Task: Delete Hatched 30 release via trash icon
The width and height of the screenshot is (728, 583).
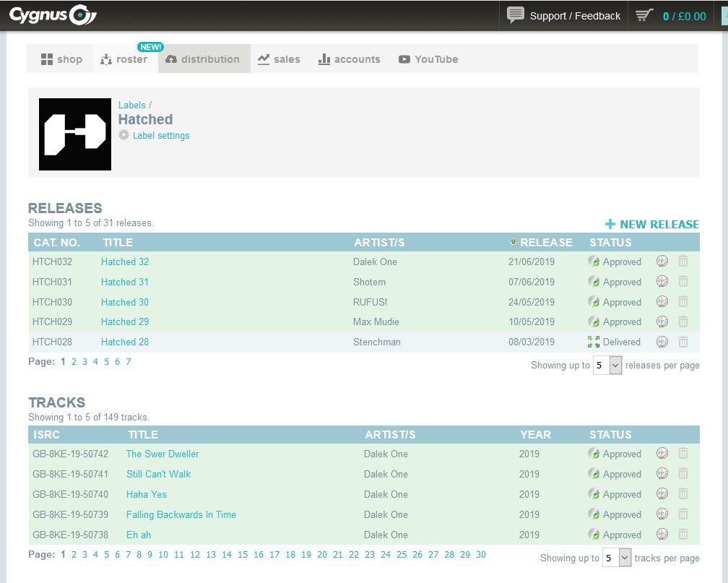Action: (683, 302)
